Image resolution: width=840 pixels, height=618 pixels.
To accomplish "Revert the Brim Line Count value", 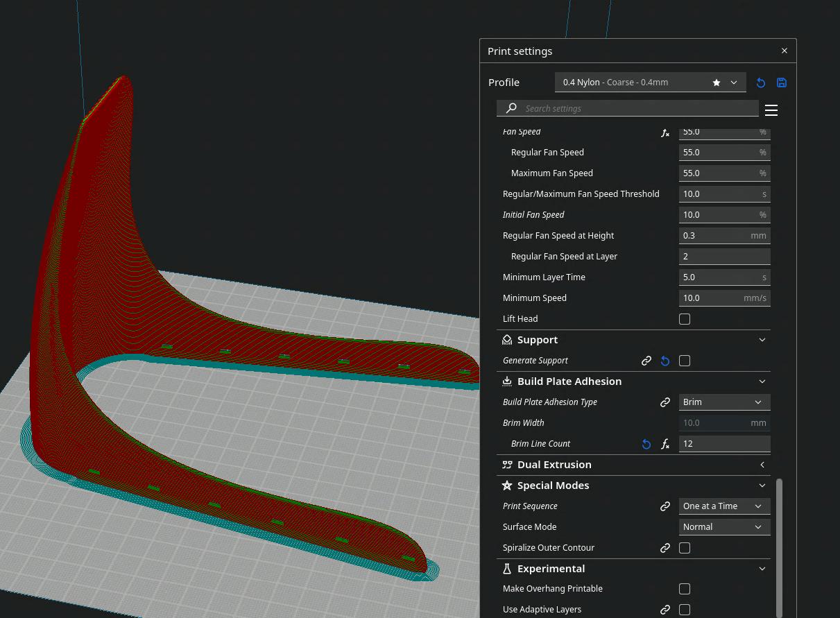I will click(646, 444).
